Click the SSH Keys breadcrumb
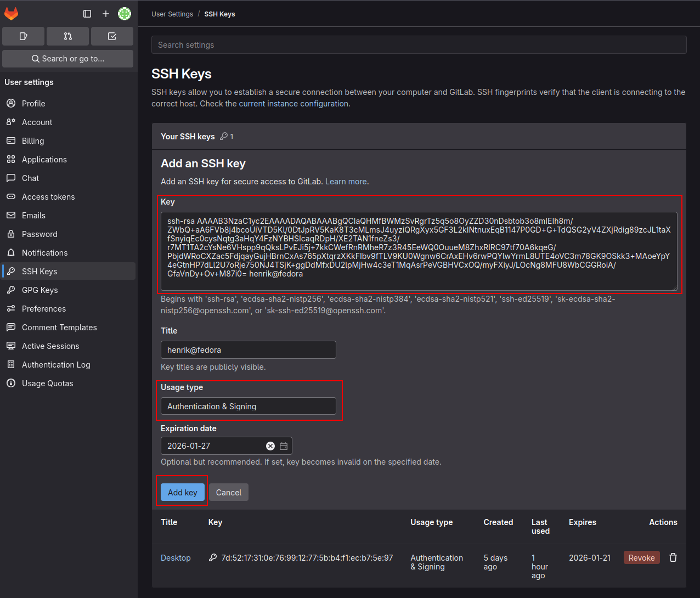Viewport: 700px width, 598px height. [x=219, y=14]
